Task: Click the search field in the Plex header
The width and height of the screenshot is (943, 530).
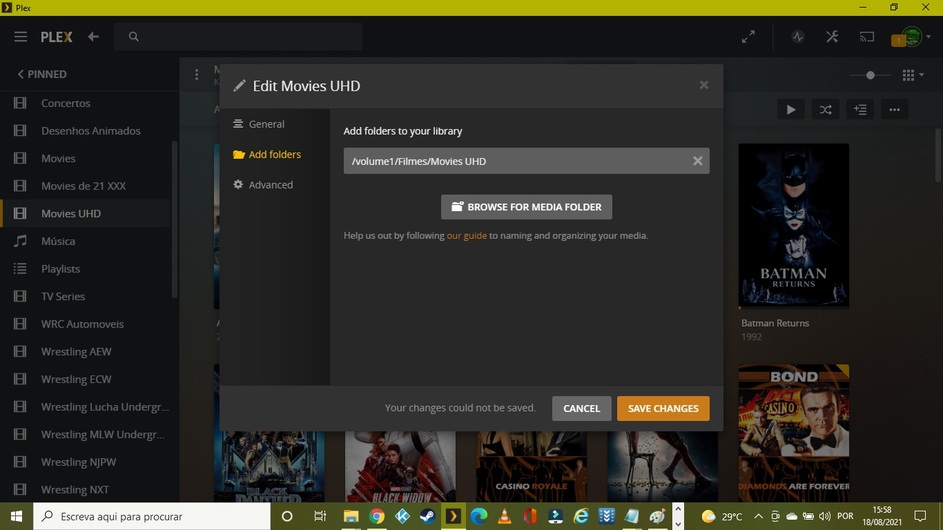Action: pyautogui.click(x=238, y=37)
